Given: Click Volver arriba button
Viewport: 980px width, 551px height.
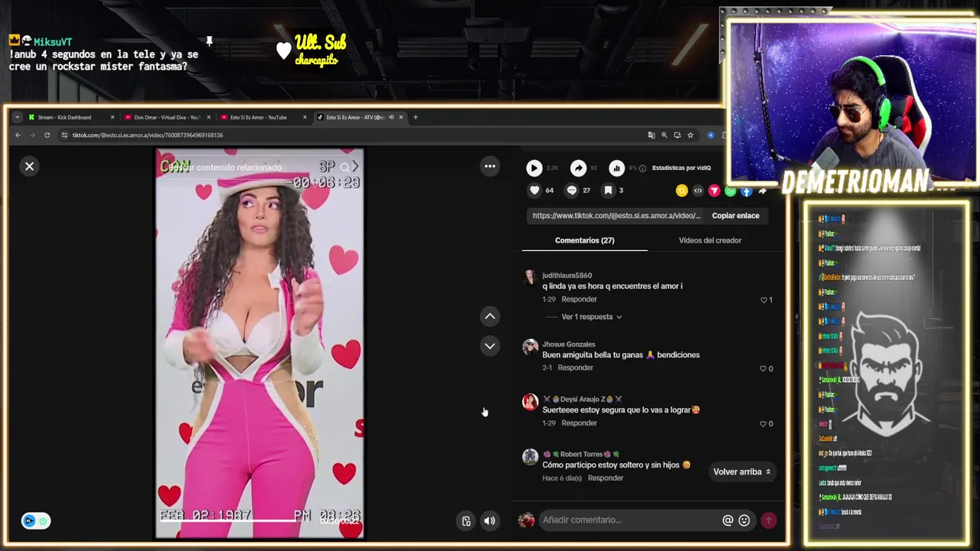Looking at the screenshot, I should [x=742, y=472].
